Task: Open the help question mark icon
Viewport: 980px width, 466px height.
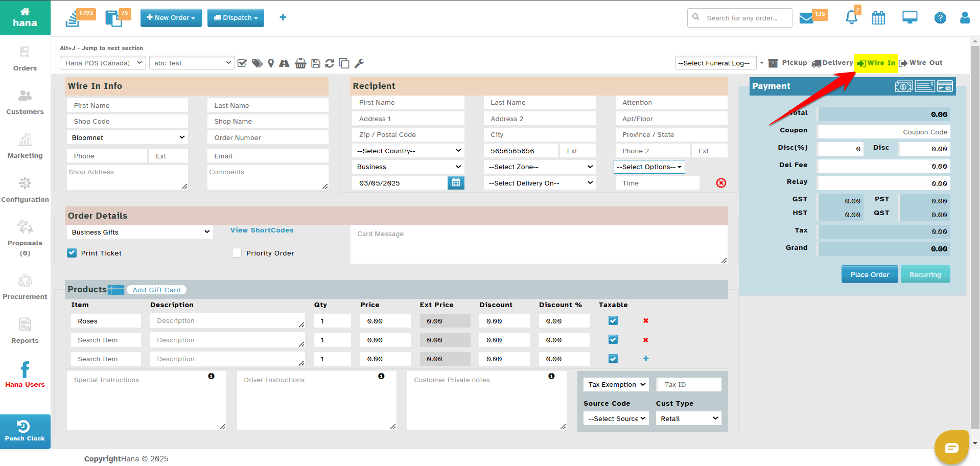Action: pyautogui.click(x=940, y=18)
